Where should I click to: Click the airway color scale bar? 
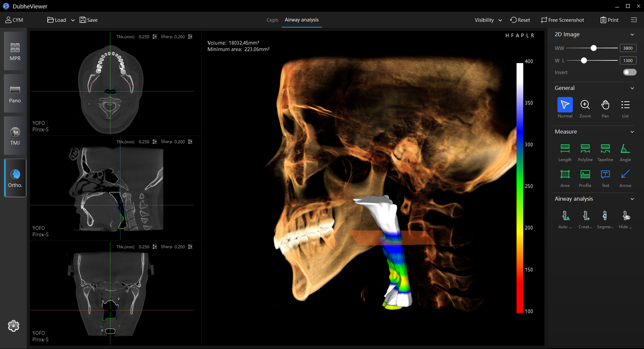pyautogui.click(x=520, y=187)
